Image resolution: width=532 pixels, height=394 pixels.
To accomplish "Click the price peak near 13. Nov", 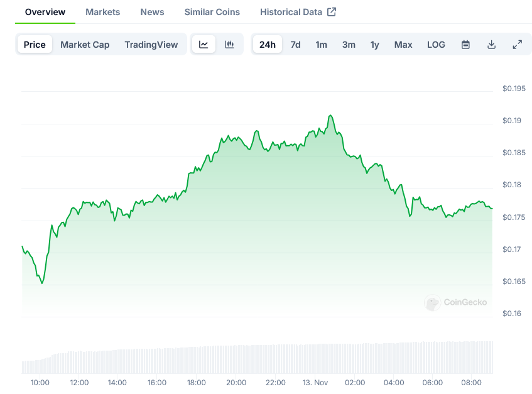I will click(x=330, y=116).
